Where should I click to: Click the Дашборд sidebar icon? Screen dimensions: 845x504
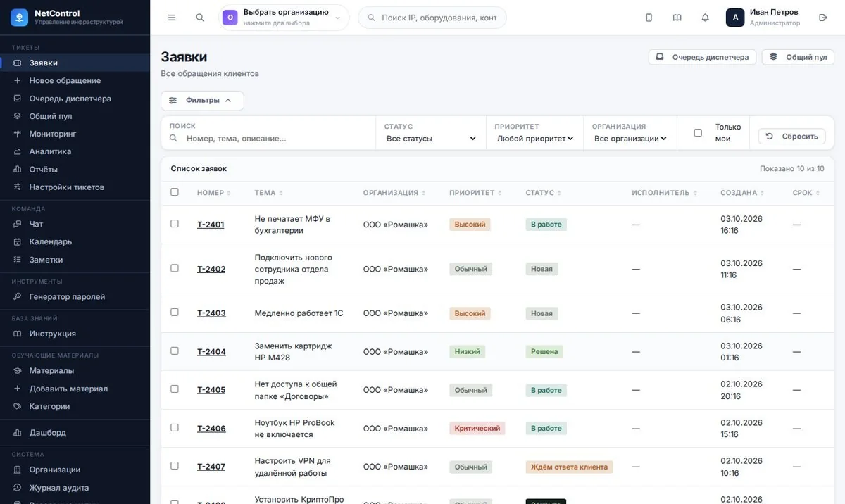click(17, 432)
